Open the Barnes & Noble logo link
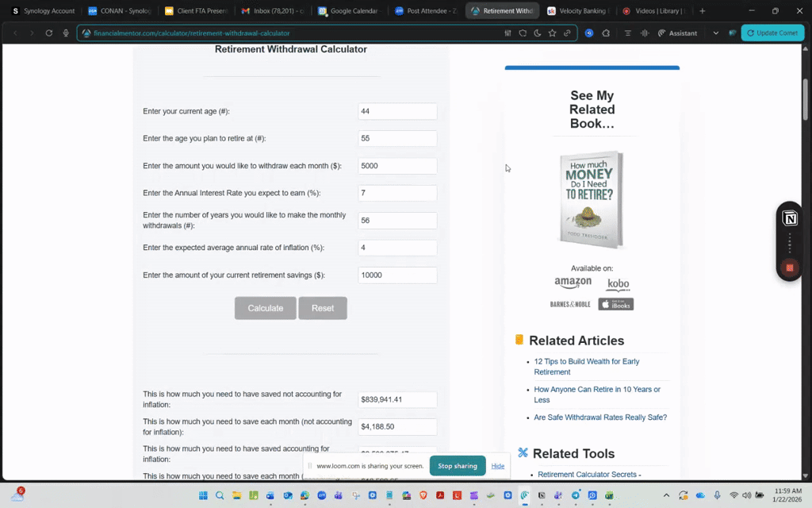 (x=570, y=304)
